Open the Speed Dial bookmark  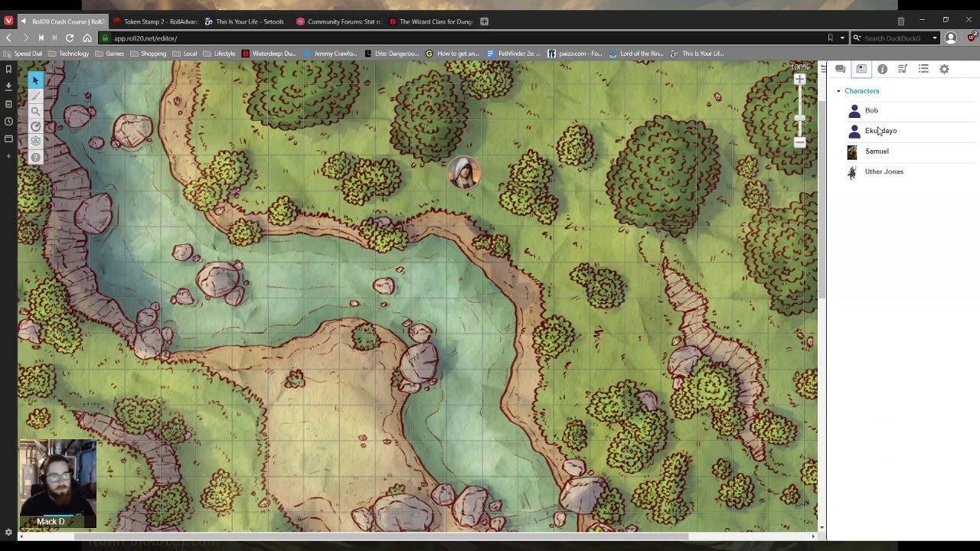click(x=24, y=54)
